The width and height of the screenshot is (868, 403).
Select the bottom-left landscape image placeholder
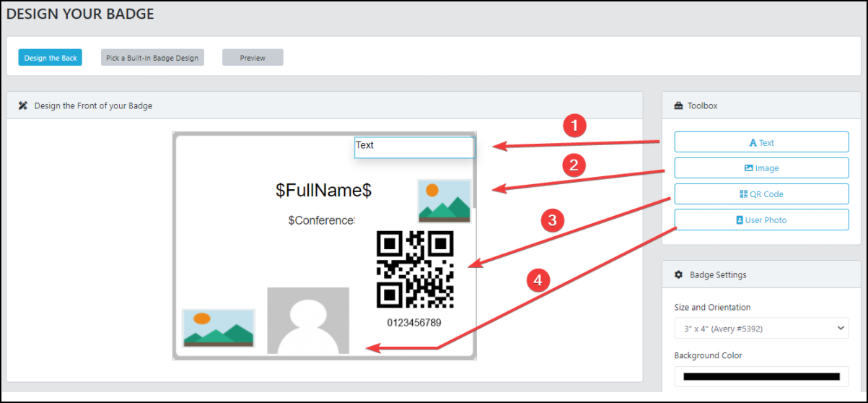tap(219, 329)
